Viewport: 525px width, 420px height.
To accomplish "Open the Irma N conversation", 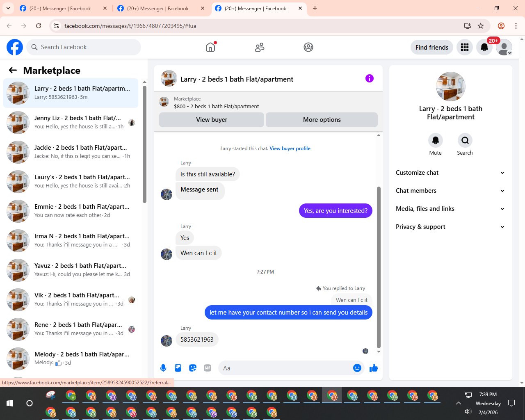I will tap(71, 241).
